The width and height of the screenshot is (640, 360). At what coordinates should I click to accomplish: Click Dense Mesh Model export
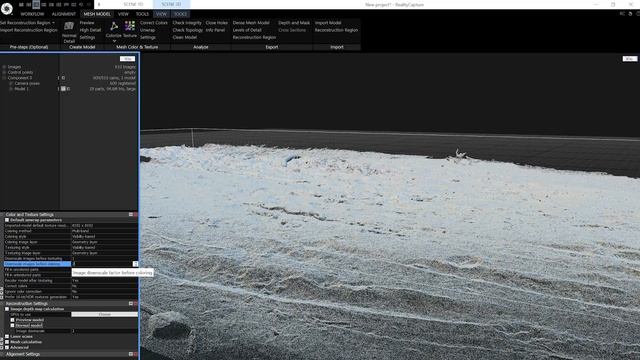coord(251,23)
